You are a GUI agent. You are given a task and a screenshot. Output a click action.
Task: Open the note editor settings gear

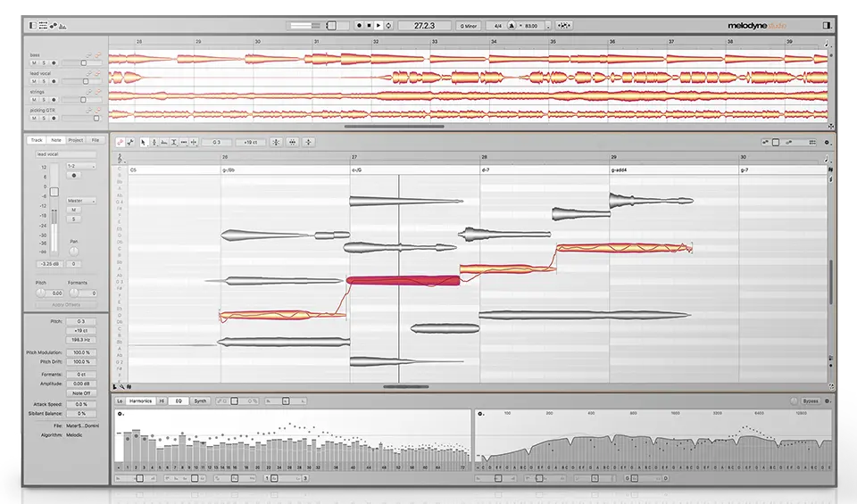827,143
